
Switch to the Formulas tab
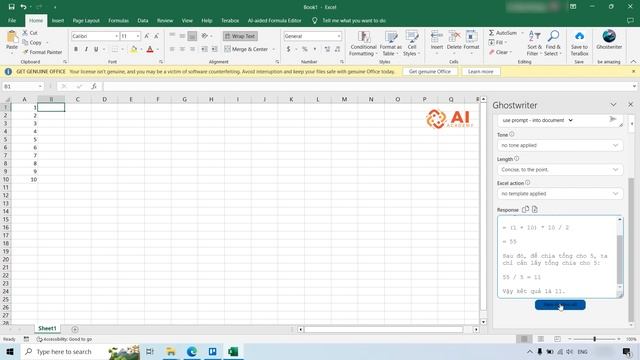(118, 20)
